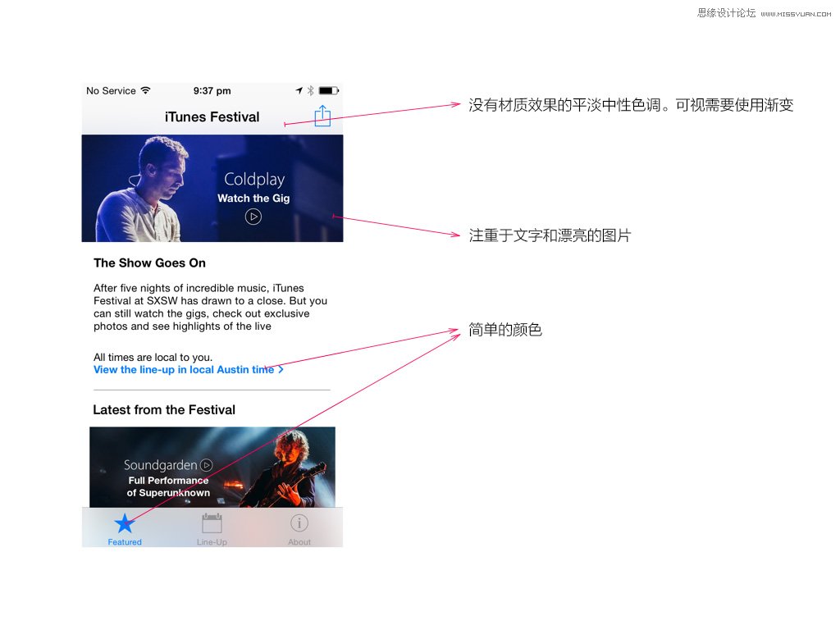840x630 pixels.
Task: Play the Soundgarden performance
Action: [206, 465]
